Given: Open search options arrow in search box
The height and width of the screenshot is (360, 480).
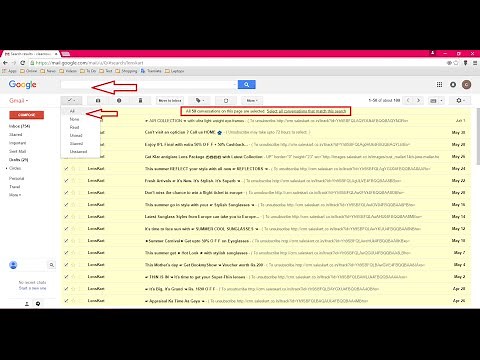Looking at the screenshot, I should coord(235,85).
